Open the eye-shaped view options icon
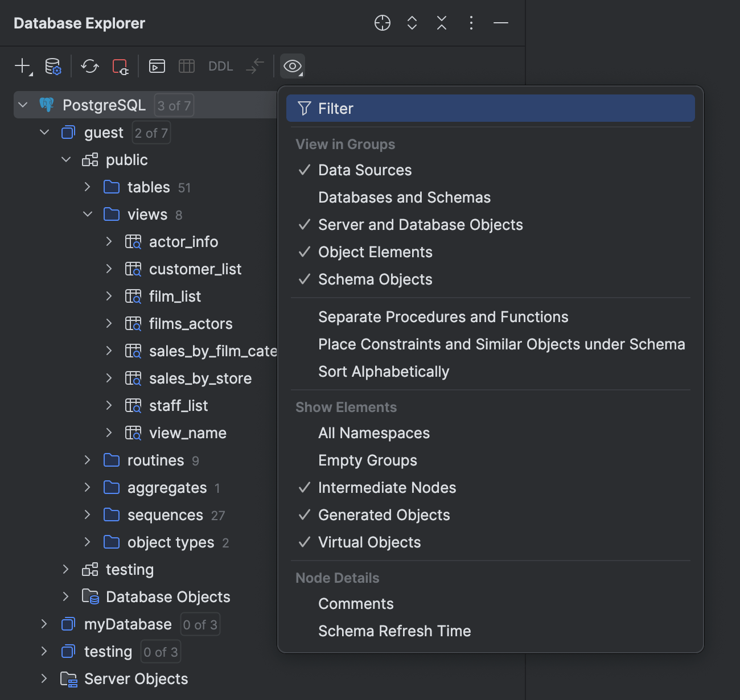Image resolution: width=740 pixels, height=700 pixels. tap(292, 67)
